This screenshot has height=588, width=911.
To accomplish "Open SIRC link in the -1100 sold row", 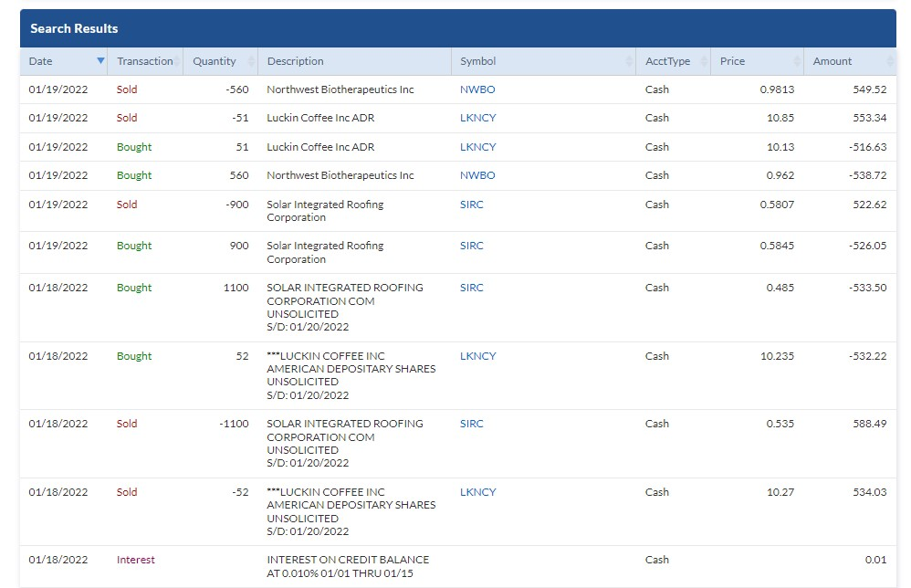I will [x=471, y=424].
